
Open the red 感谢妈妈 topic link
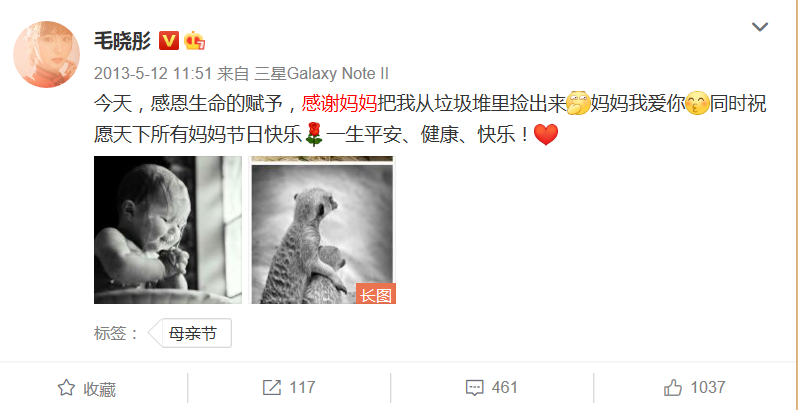[339, 104]
